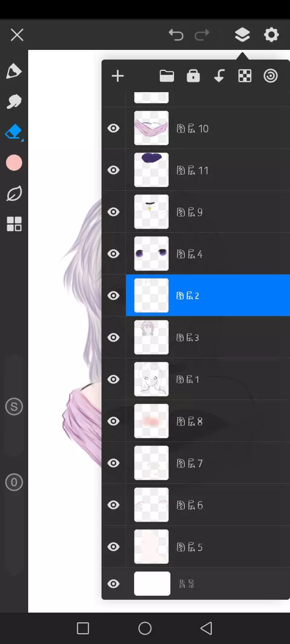Select the smudge tool
290x644 pixels.
(14, 101)
